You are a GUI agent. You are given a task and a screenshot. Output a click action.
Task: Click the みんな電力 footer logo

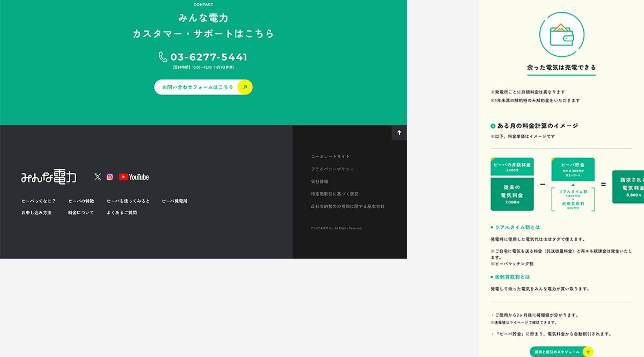(x=49, y=177)
